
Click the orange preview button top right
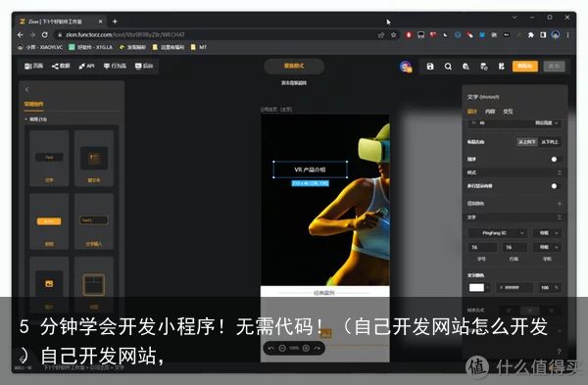pos(525,67)
